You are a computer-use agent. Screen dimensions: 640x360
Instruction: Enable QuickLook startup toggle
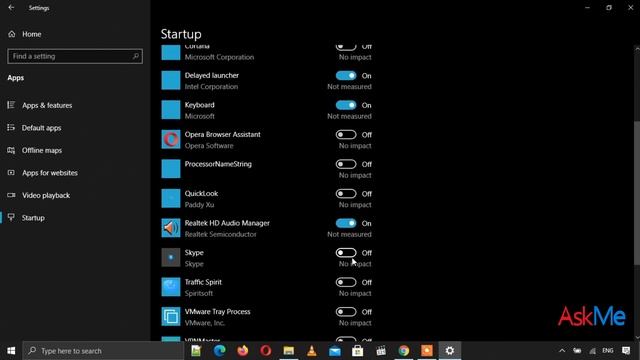[346, 193]
